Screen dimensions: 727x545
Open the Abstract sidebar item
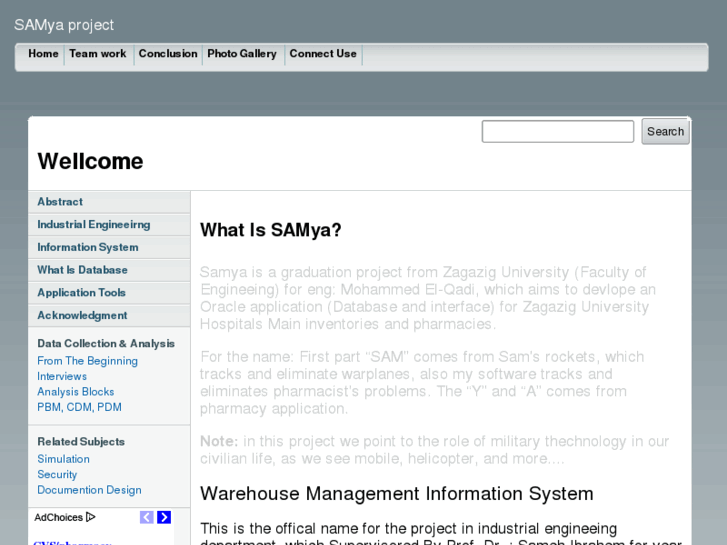point(109,202)
